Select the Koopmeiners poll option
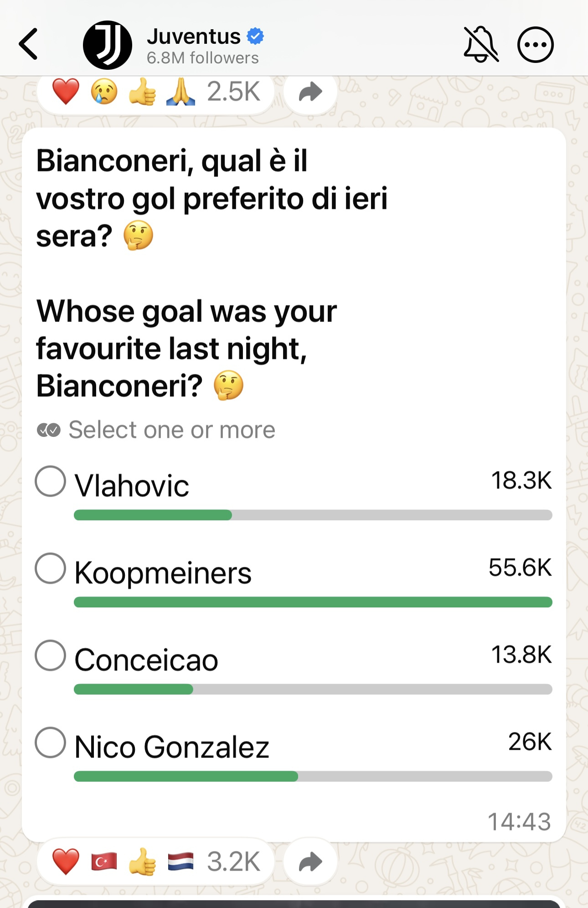Image resolution: width=588 pixels, height=908 pixels. (x=51, y=568)
